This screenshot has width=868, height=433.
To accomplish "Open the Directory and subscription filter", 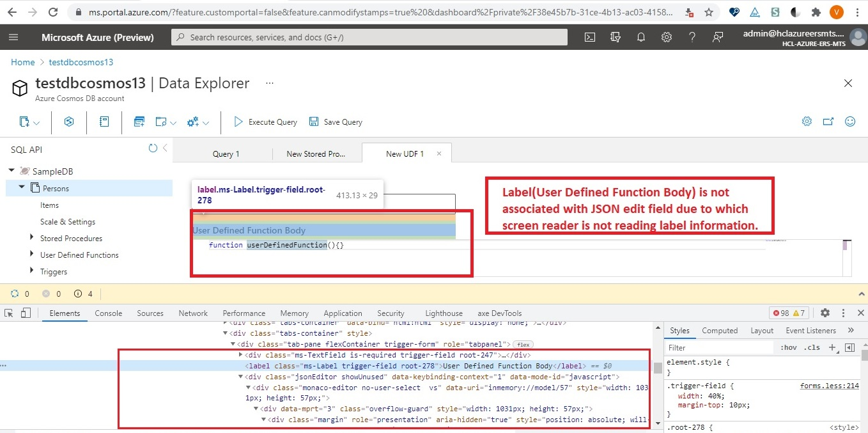I will click(616, 37).
